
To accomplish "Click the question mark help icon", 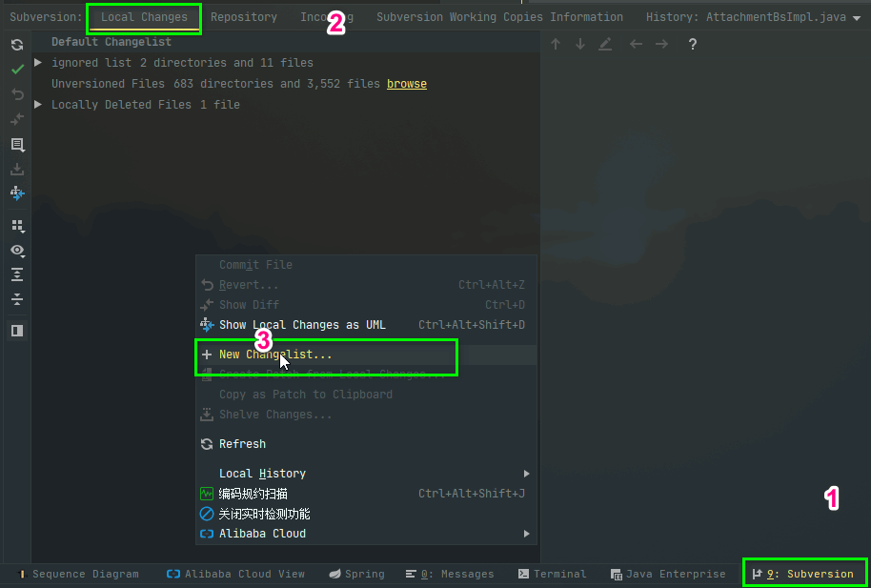I will click(x=692, y=45).
